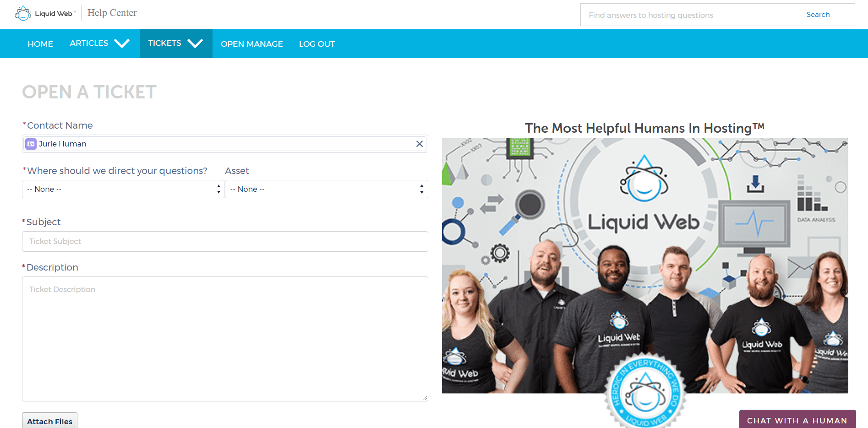Click the contact card icon beside Jurie Human
The width and height of the screenshot is (868, 428).
(31, 144)
